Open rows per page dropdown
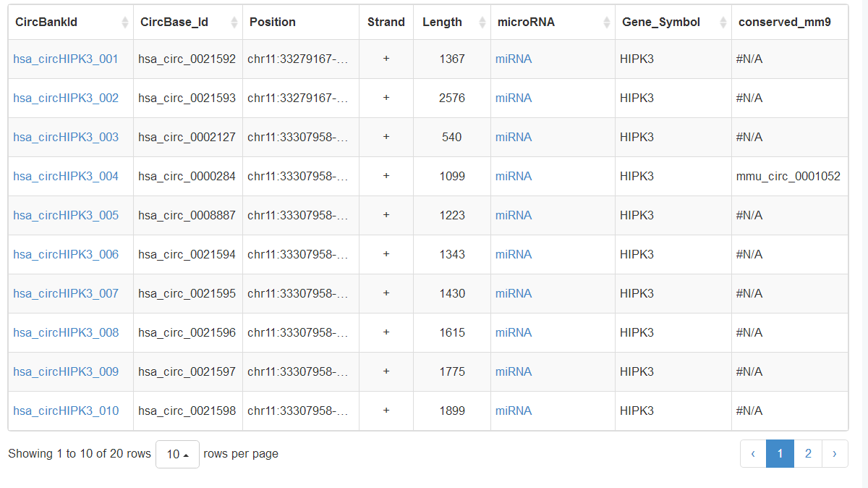868x488 pixels. point(177,455)
